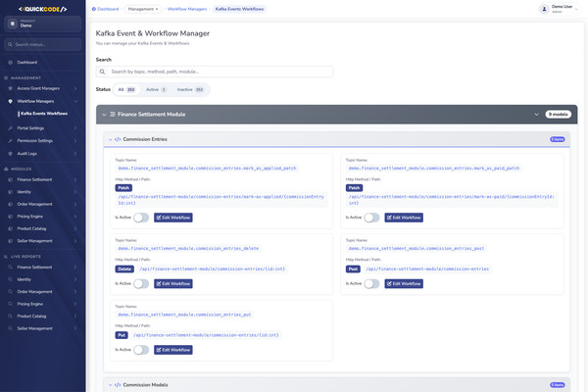Image resolution: width=588 pixels, height=392 pixels.
Task: Toggle Is Active for commission_entries_delete topic
Action: coord(141,284)
